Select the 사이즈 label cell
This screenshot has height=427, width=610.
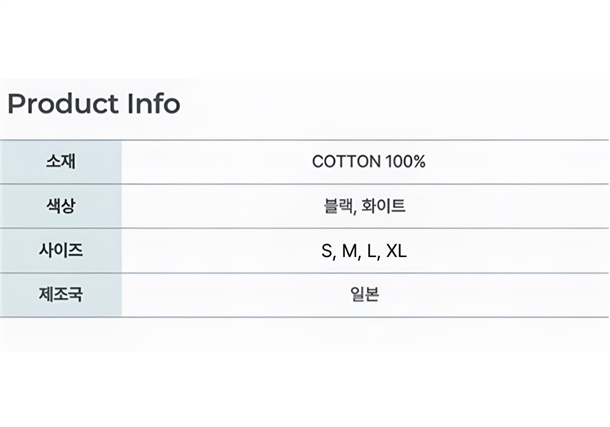(61, 250)
